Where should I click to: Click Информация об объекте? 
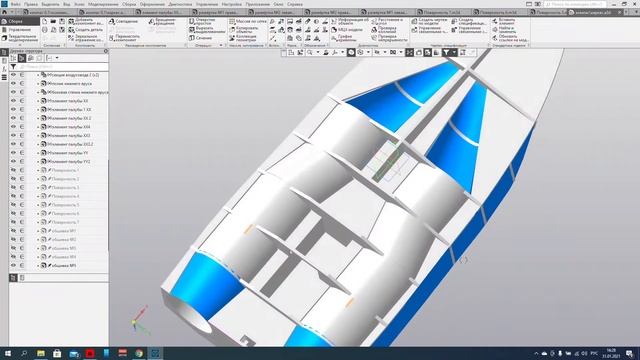point(350,21)
